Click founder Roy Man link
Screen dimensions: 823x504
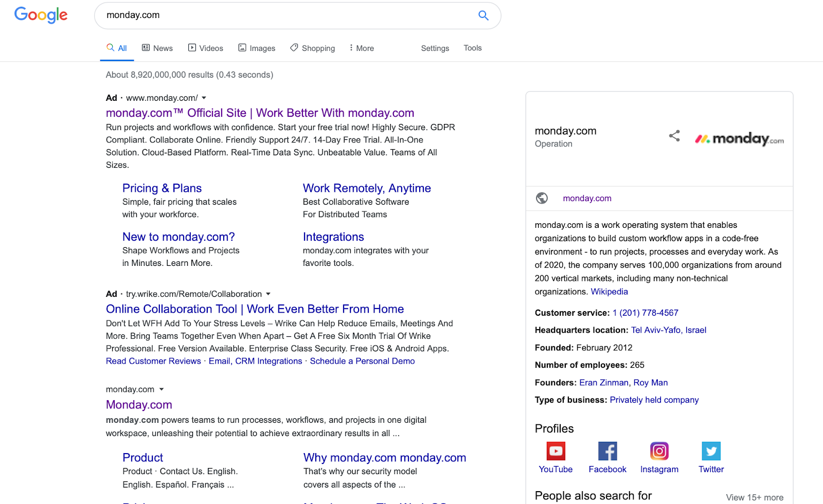(x=651, y=383)
